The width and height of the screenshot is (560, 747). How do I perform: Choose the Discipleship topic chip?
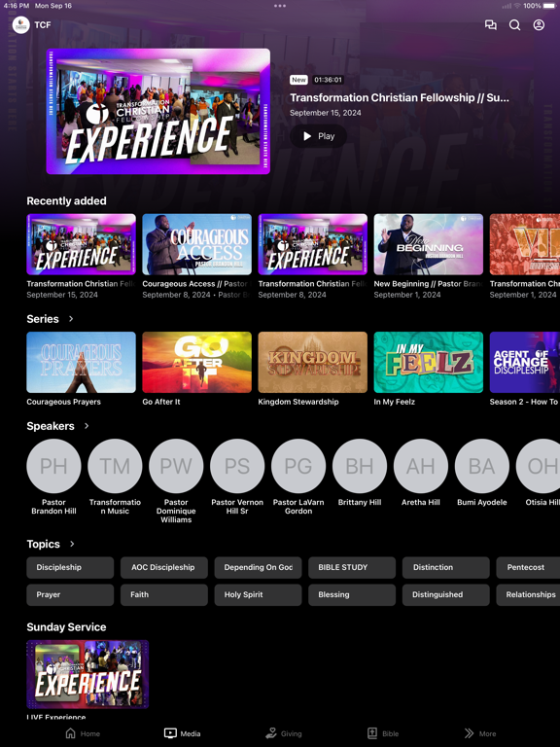[70, 567]
